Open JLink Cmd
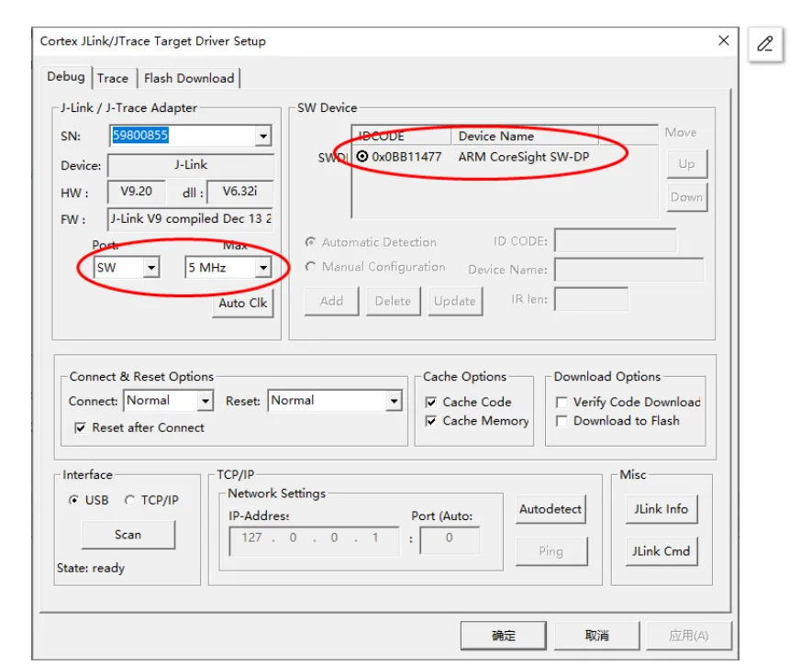The width and height of the screenshot is (812, 665). [662, 551]
